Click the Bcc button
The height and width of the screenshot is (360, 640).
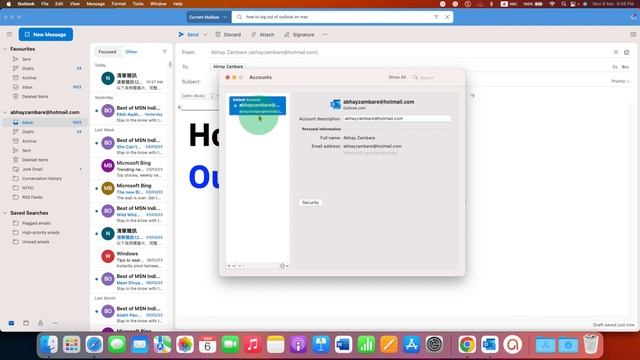(x=625, y=67)
